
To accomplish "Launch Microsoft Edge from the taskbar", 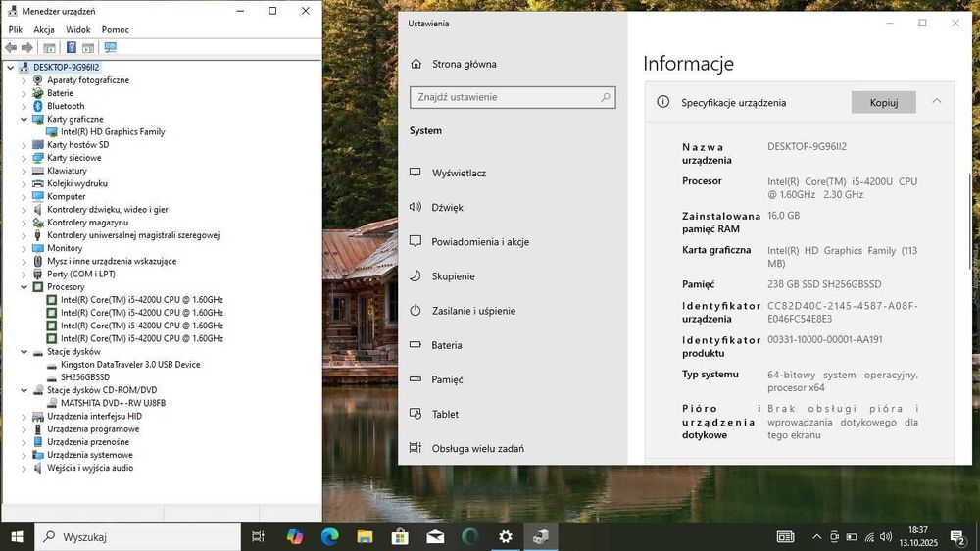I will point(330,536).
